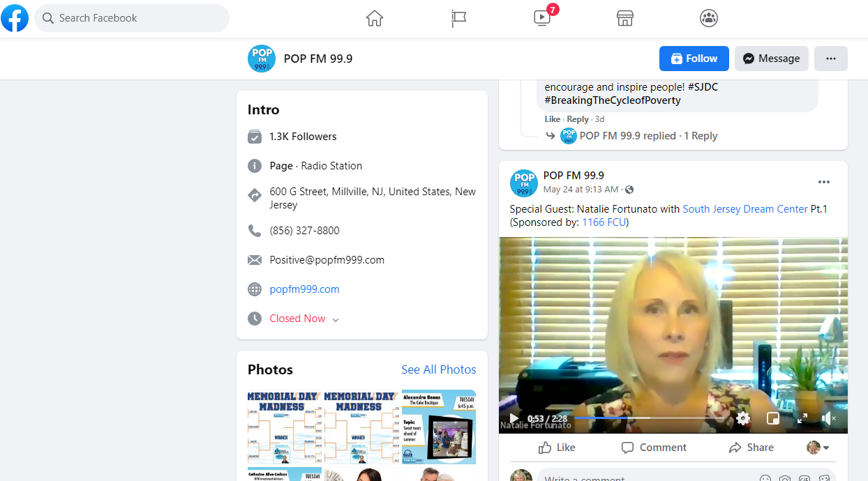Open the 1166 FCU sponsor link
The width and height of the screenshot is (868, 481).
(x=604, y=222)
